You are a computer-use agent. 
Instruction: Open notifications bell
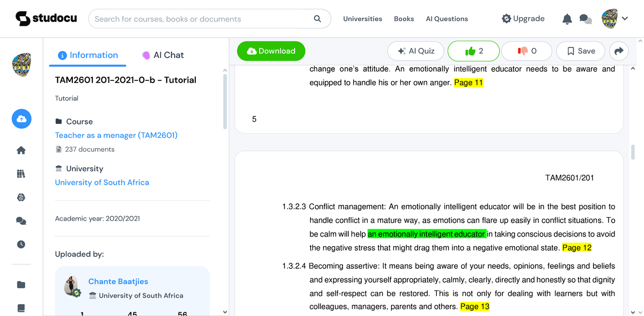(x=567, y=19)
